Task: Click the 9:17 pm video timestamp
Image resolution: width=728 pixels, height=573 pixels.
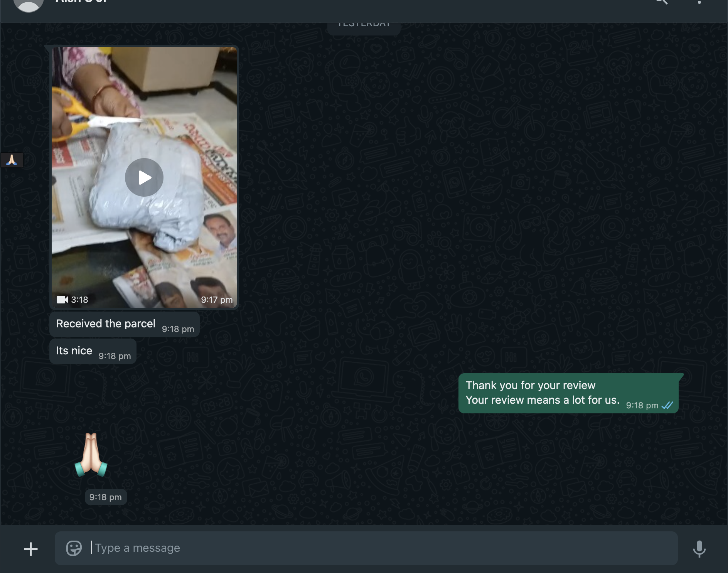Action: coord(217,300)
